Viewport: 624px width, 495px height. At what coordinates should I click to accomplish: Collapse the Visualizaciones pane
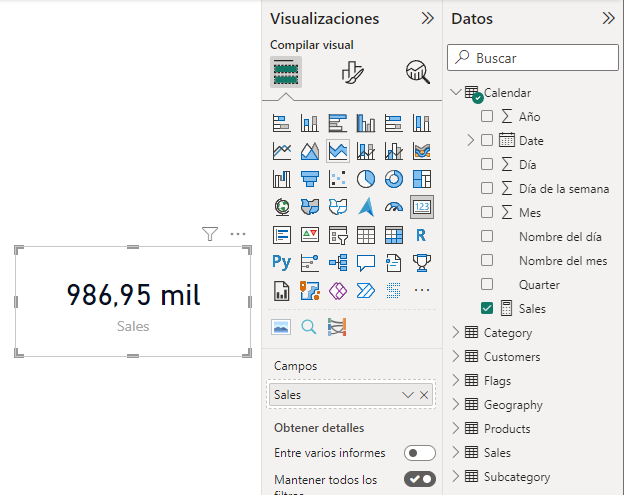coord(427,18)
